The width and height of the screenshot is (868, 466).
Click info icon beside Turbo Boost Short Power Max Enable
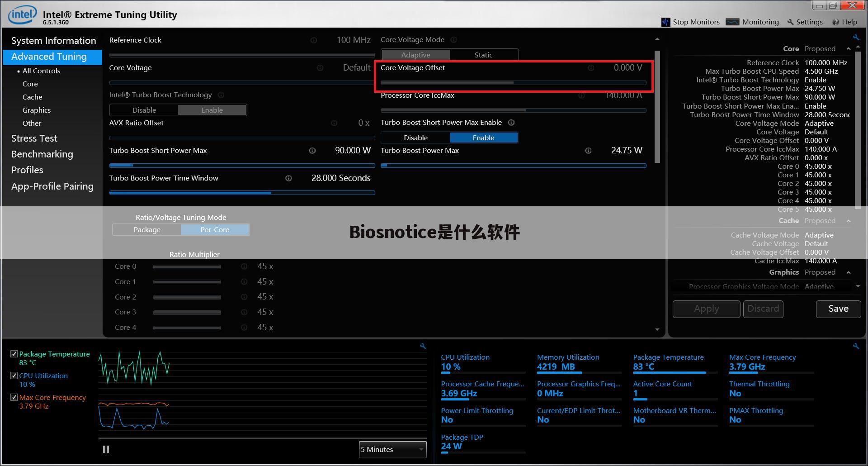point(511,123)
